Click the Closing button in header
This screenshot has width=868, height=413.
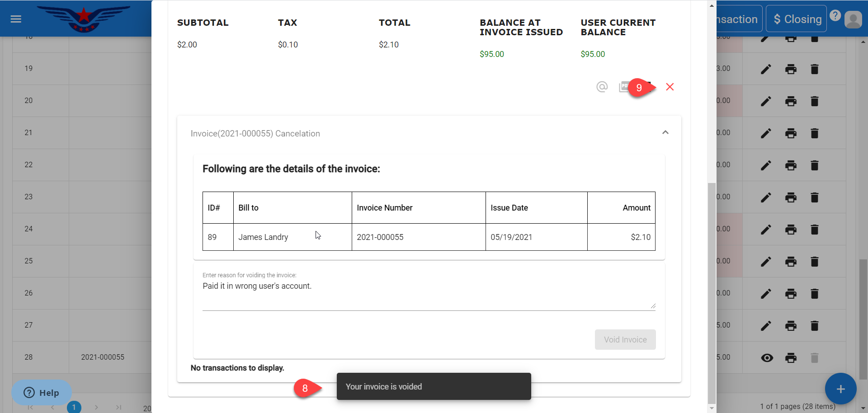click(x=797, y=19)
